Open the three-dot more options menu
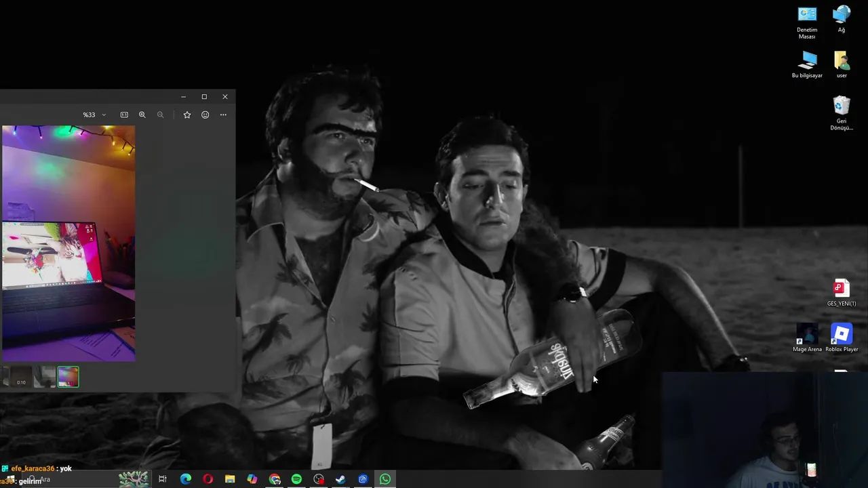The height and width of the screenshot is (488, 868). (x=223, y=115)
